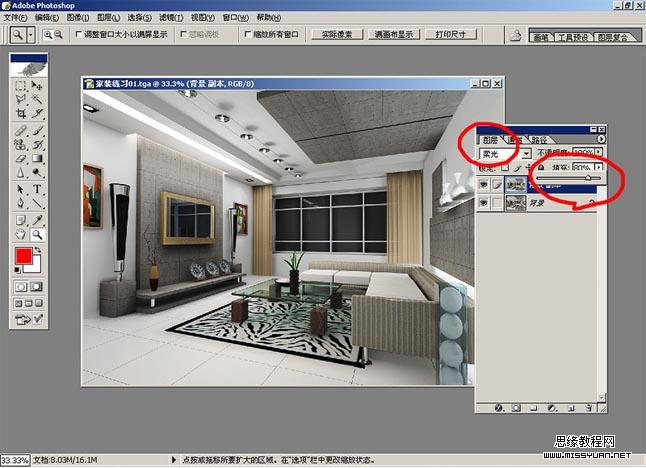This screenshot has height=468, width=646.
Task: Open the status bar info arrow
Action: pyautogui.click(x=173, y=460)
